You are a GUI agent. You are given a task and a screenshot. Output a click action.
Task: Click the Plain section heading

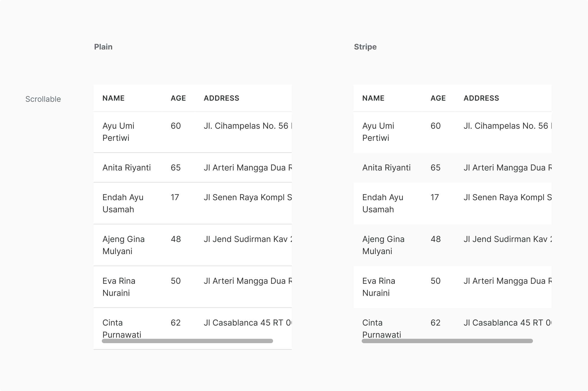pyautogui.click(x=103, y=47)
